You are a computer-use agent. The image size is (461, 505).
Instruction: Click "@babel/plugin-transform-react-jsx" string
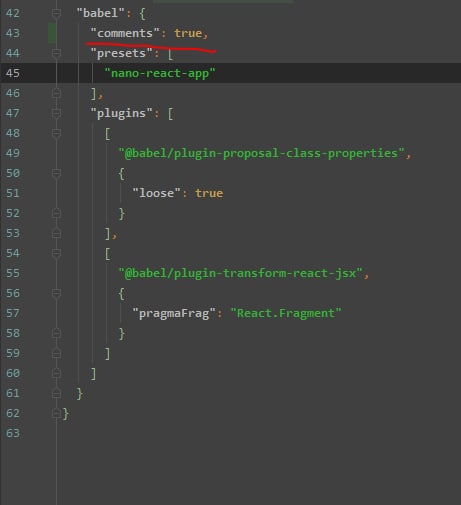point(241,273)
